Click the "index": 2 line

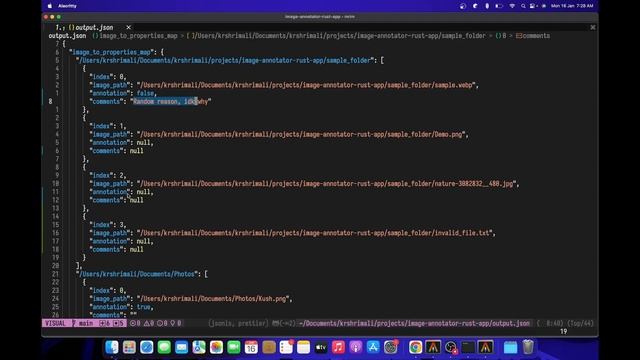pyautogui.click(x=108, y=176)
